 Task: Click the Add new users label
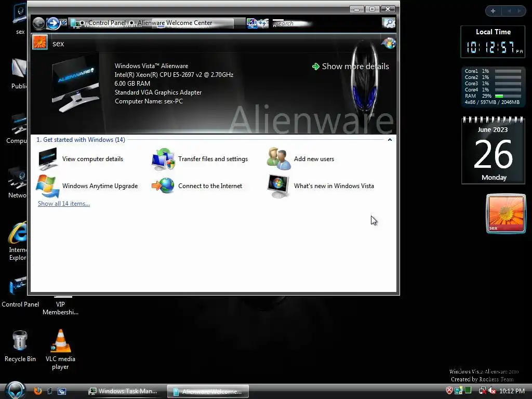click(x=314, y=159)
